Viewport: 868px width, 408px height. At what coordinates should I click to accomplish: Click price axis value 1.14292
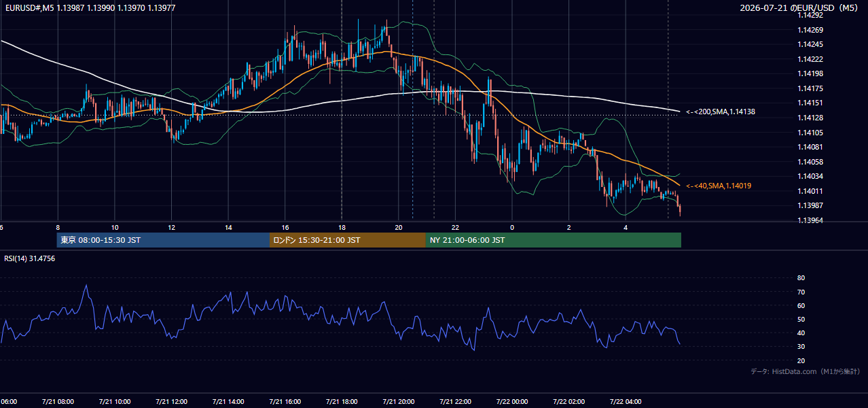pyautogui.click(x=810, y=15)
